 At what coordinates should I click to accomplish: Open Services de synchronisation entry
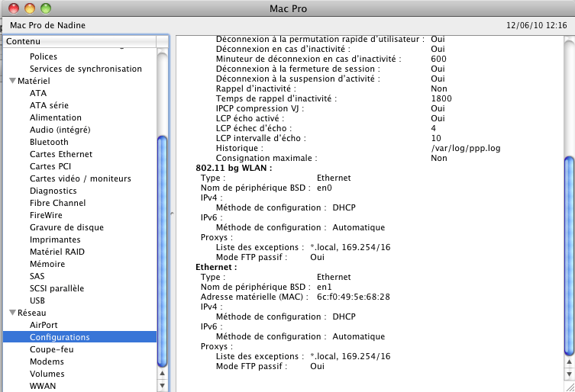point(86,69)
